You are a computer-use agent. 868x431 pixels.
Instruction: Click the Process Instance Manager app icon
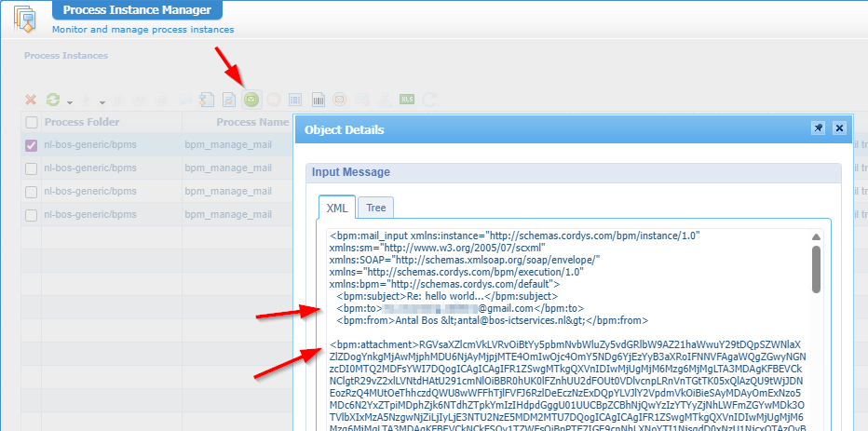click(25, 20)
